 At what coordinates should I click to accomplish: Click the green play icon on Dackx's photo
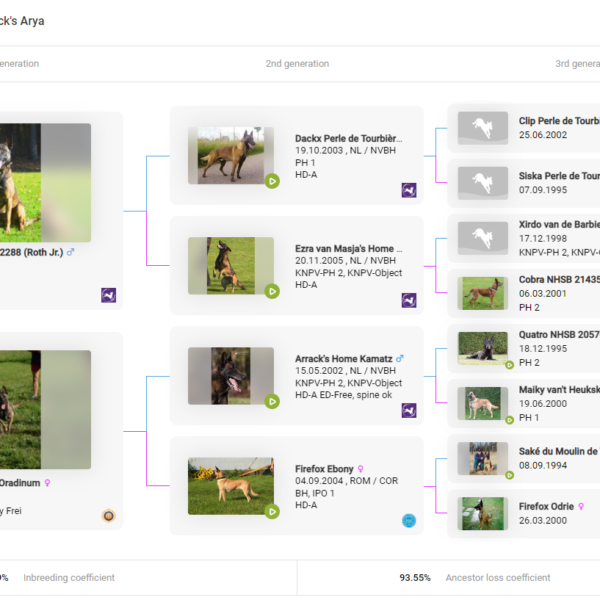click(x=272, y=181)
